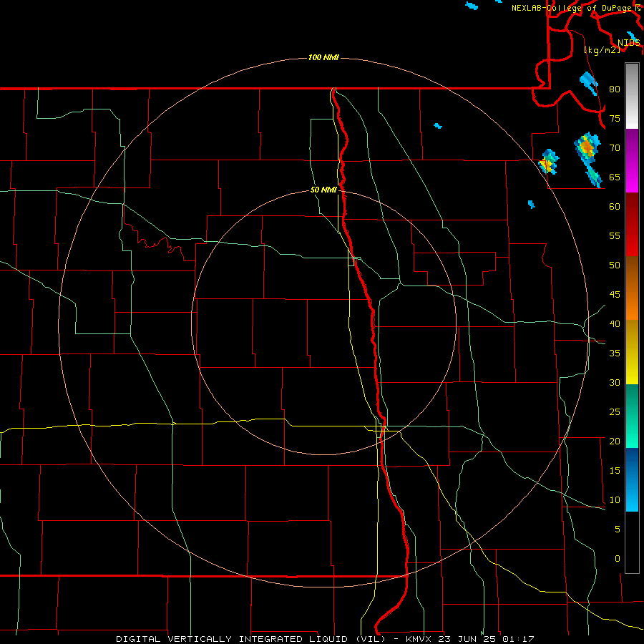
Task: Select the black segment of the color bar
Action: tap(632, 542)
